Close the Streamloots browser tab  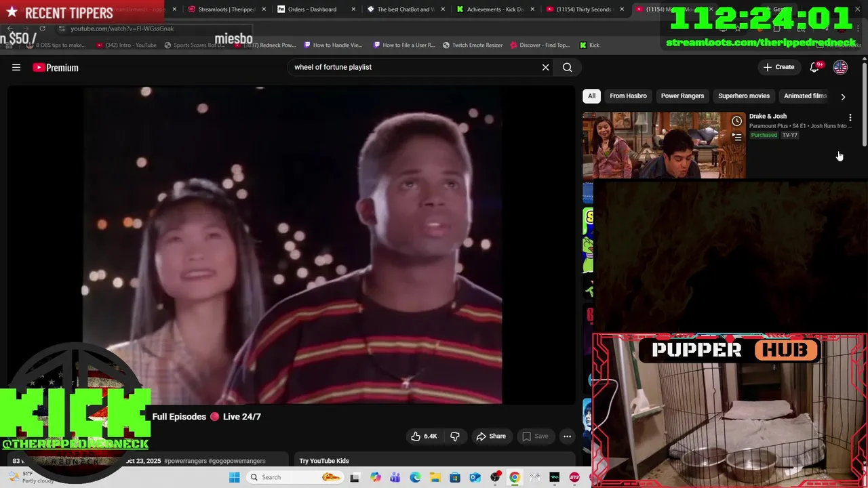[x=264, y=9]
